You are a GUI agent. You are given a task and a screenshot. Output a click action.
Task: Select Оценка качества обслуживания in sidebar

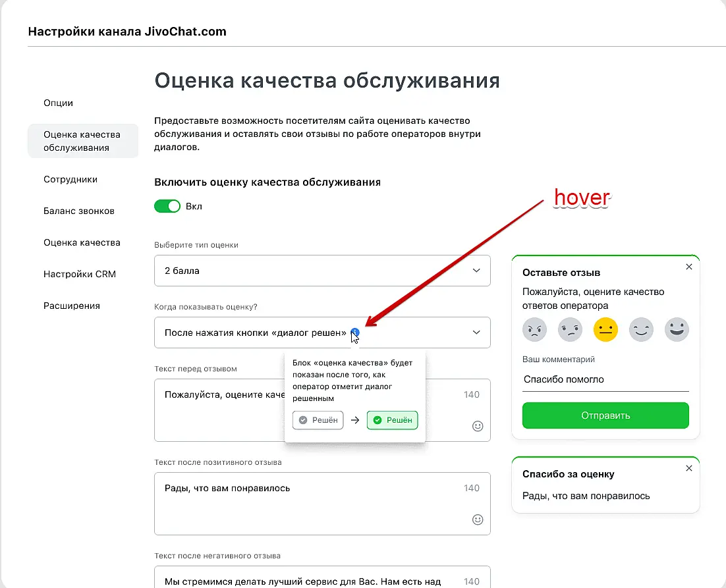[83, 141]
